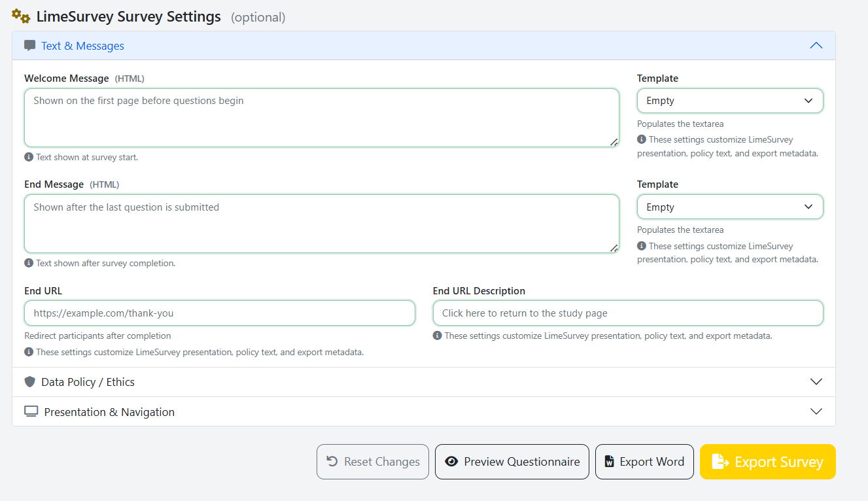
Task: Click the eye icon in Preview Questionnaire
Action: pos(451,462)
